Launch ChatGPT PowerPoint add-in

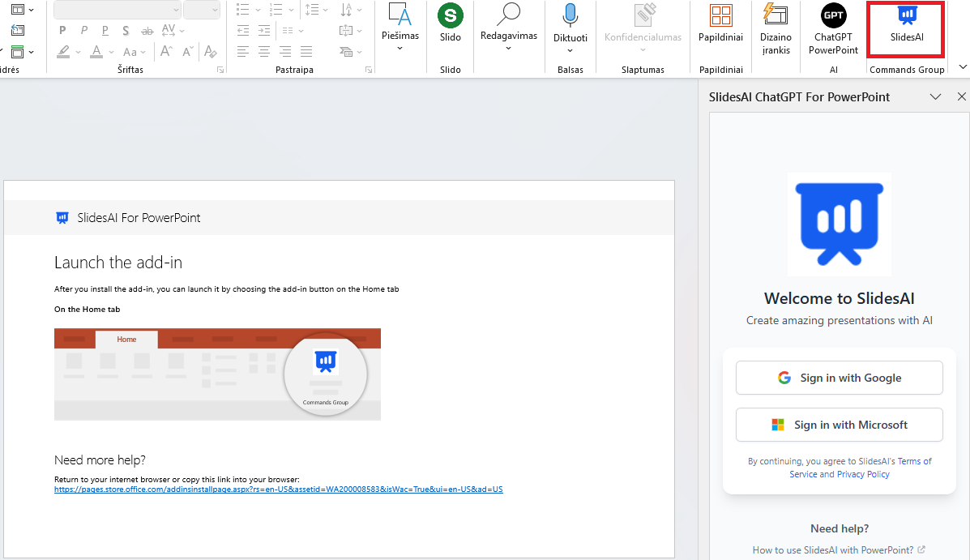click(833, 29)
